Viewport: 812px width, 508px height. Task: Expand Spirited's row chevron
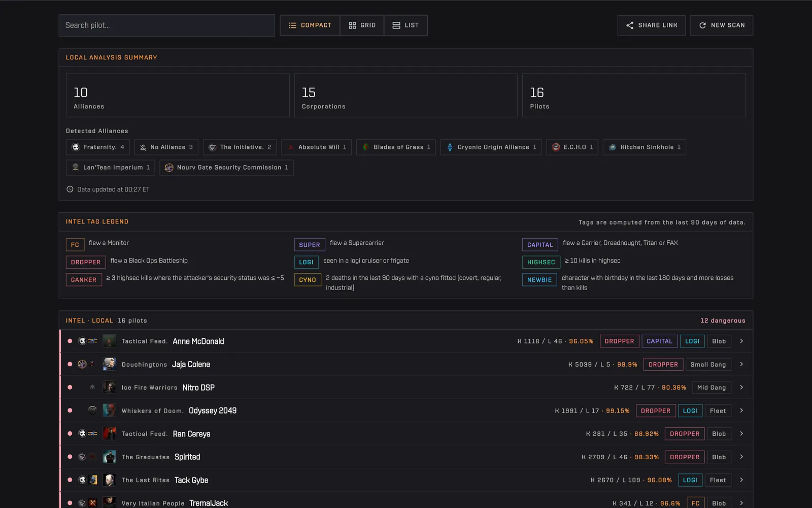(x=741, y=457)
